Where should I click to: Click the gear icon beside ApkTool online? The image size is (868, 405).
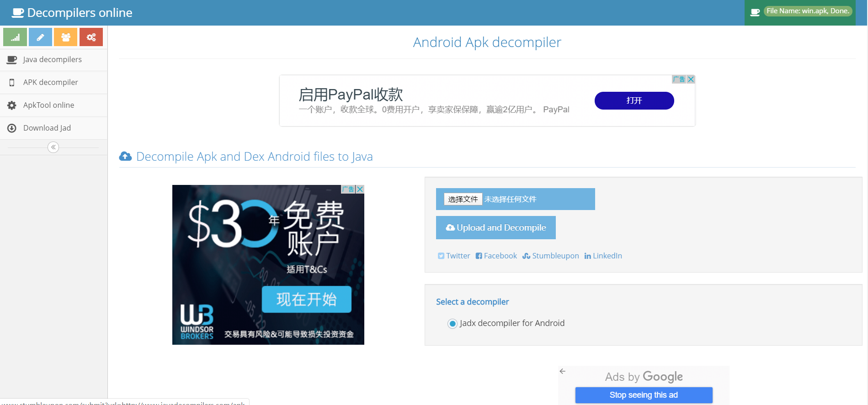point(12,105)
